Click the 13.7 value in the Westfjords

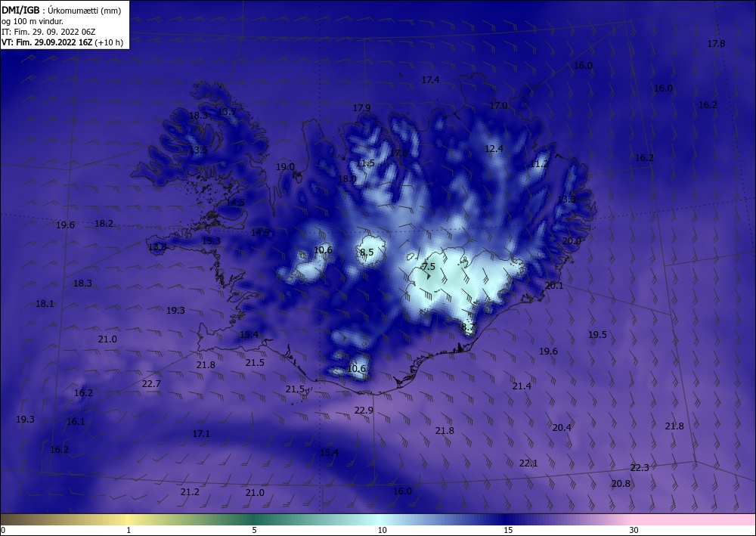coord(227,112)
